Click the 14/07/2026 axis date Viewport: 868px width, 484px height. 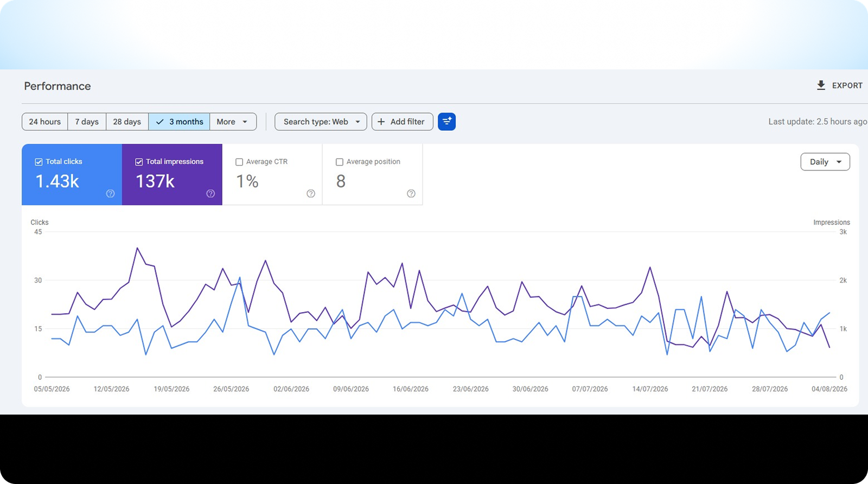650,389
